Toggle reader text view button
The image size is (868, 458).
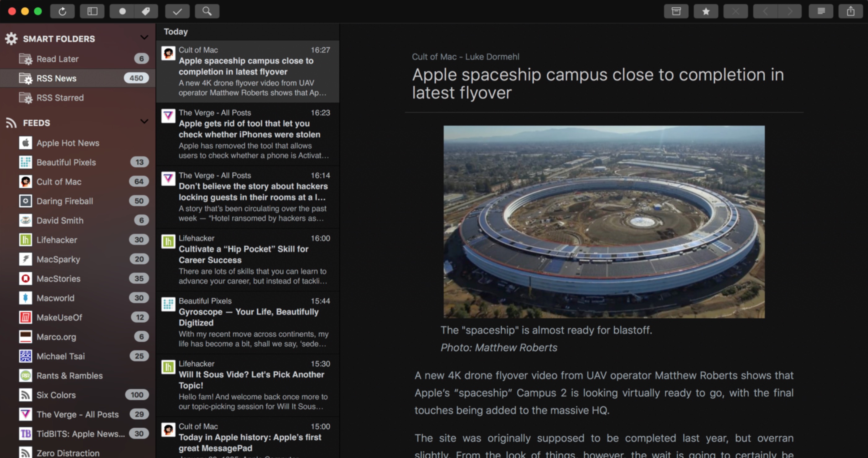point(821,11)
